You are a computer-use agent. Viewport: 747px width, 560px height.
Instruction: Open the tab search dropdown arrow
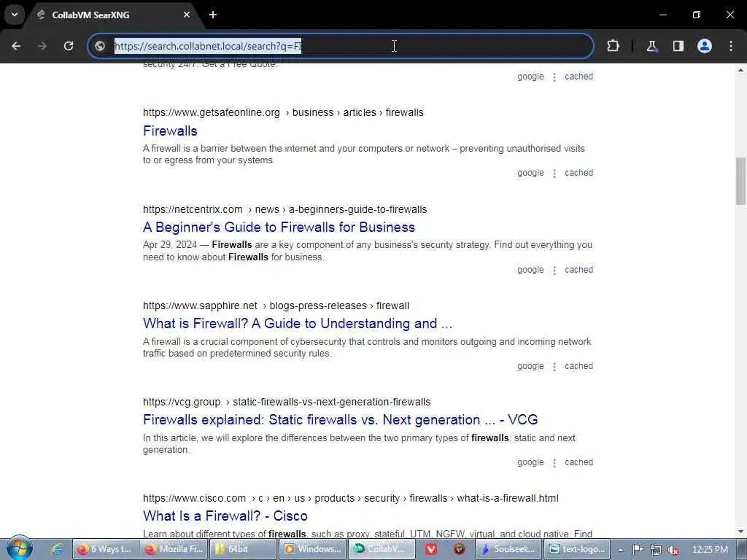point(15,15)
